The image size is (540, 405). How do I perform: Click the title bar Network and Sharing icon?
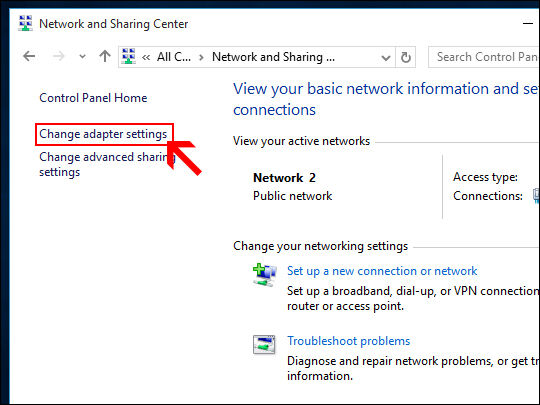[25, 23]
